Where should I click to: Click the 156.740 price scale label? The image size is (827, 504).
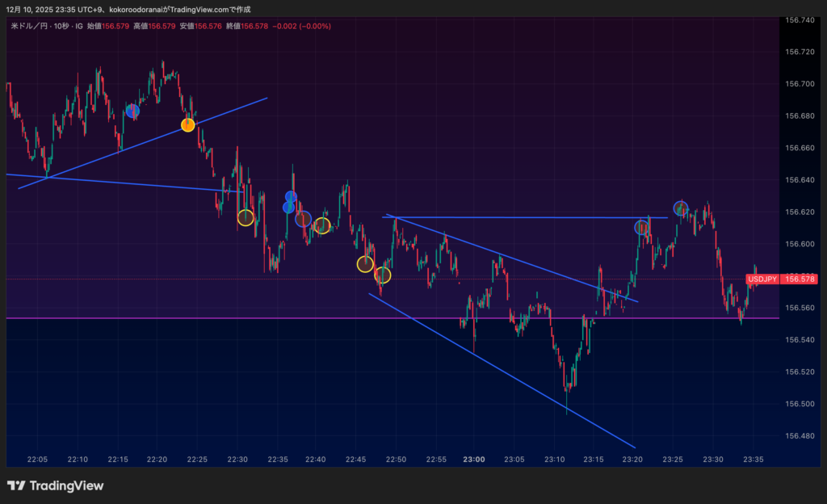coord(799,20)
